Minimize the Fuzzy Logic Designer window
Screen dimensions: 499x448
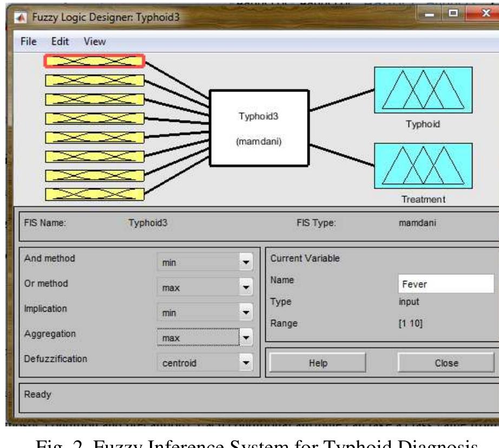click(429, 14)
